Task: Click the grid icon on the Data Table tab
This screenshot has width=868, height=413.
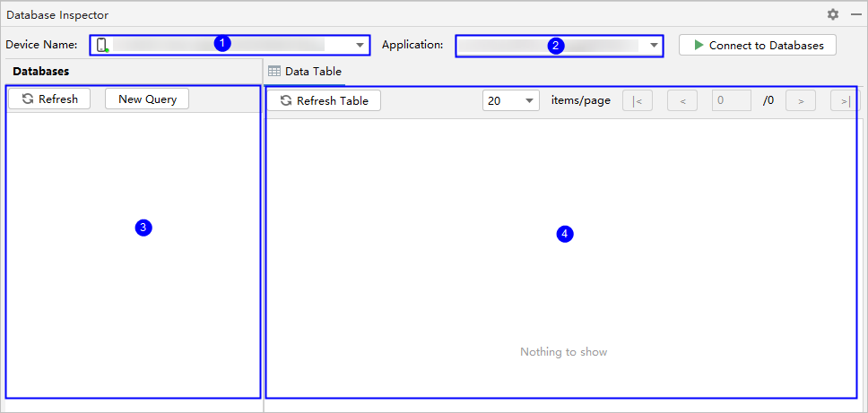Action: [274, 72]
